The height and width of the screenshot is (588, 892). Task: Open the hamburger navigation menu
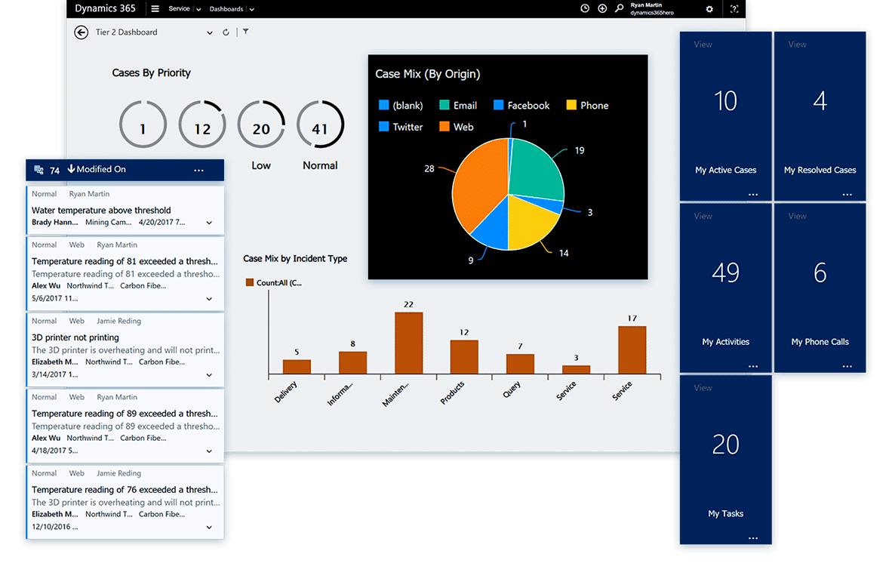155,8
